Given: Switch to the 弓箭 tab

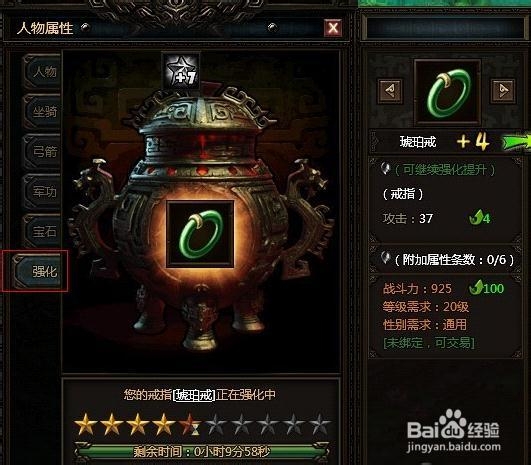Looking at the screenshot, I should (x=44, y=152).
